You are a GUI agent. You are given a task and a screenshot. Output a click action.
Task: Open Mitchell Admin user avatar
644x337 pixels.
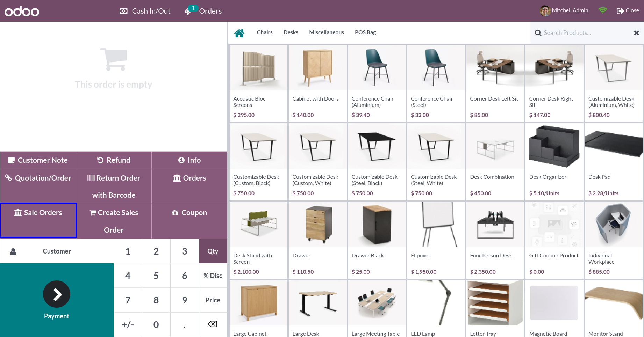point(545,10)
